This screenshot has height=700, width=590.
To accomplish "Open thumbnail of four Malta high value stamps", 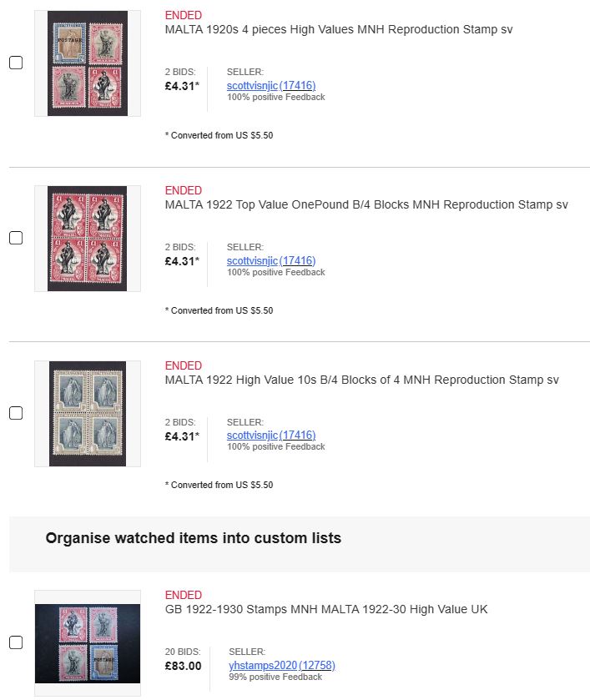I will [88, 63].
